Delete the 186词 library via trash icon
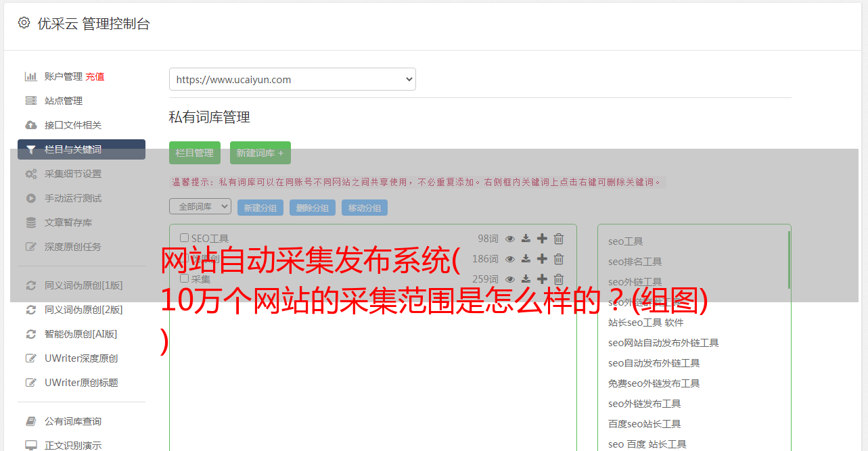Image resolution: width=868 pixels, height=451 pixels. [559, 259]
